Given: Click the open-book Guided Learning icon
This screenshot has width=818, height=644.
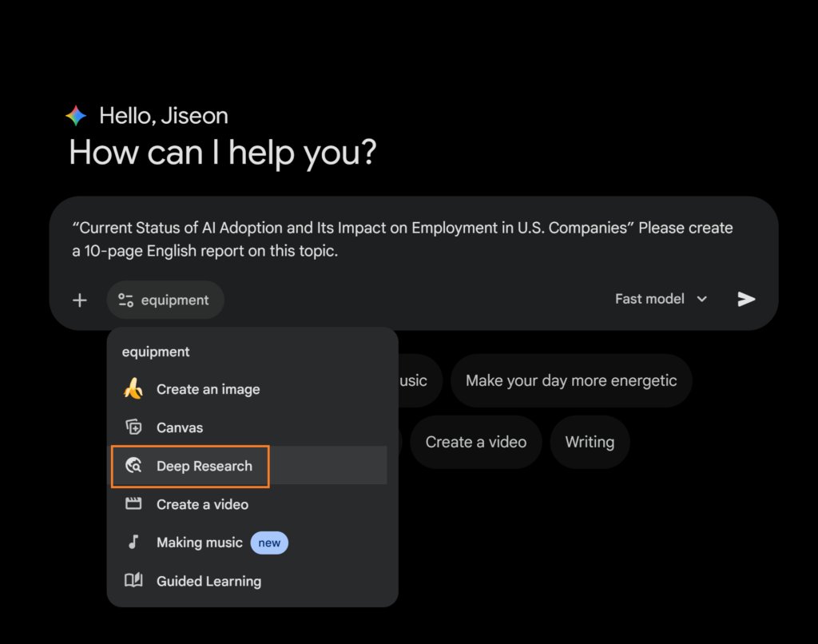Looking at the screenshot, I should [133, 580].
